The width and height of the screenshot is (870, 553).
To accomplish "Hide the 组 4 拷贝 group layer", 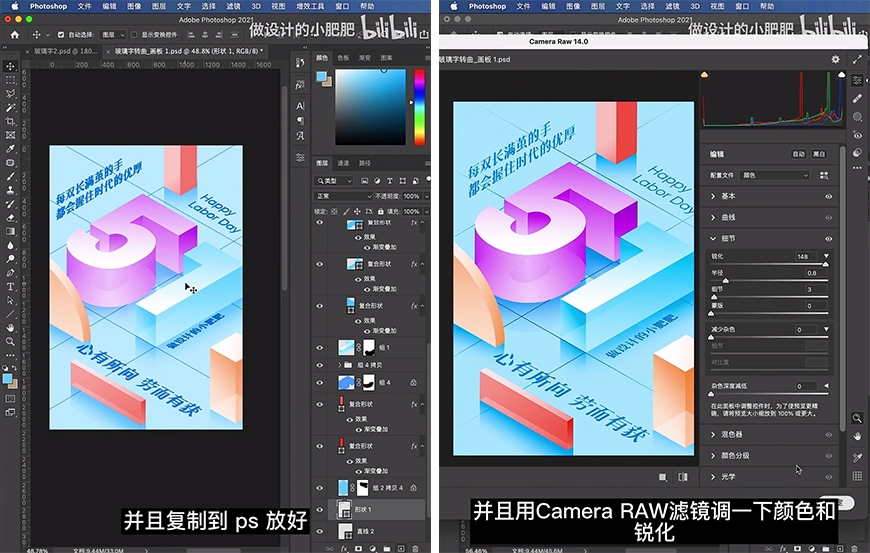I will (320, 365).
